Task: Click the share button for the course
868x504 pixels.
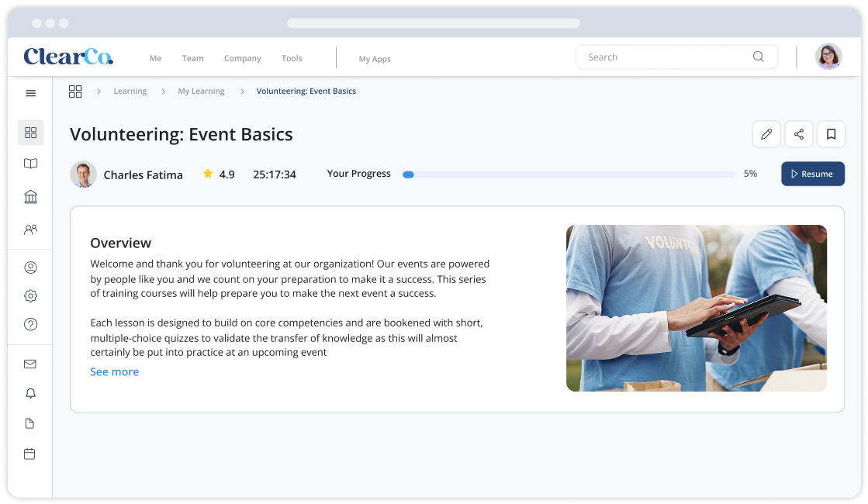Action: coord(799,134)
